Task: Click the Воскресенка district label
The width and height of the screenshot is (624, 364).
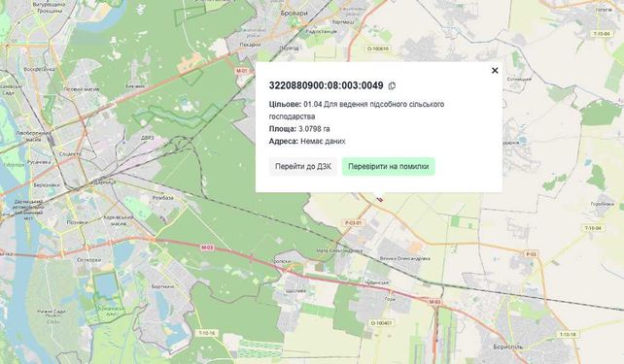Action: (39, 69)
